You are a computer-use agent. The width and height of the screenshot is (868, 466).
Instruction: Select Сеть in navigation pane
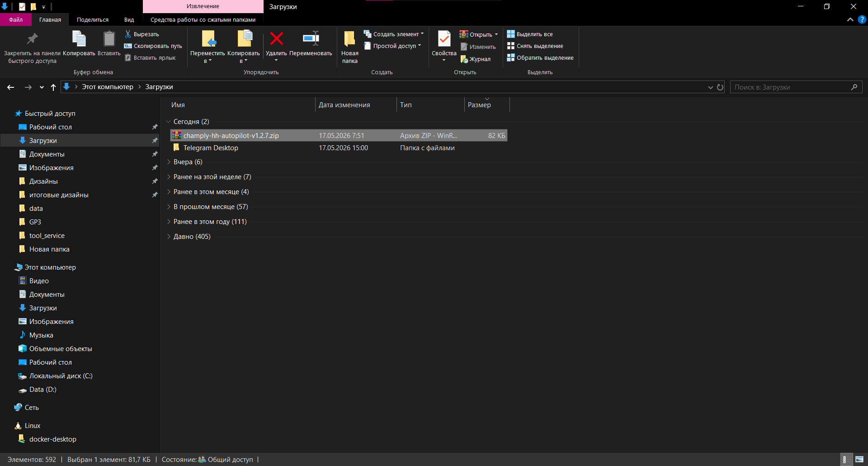(32, 408)
